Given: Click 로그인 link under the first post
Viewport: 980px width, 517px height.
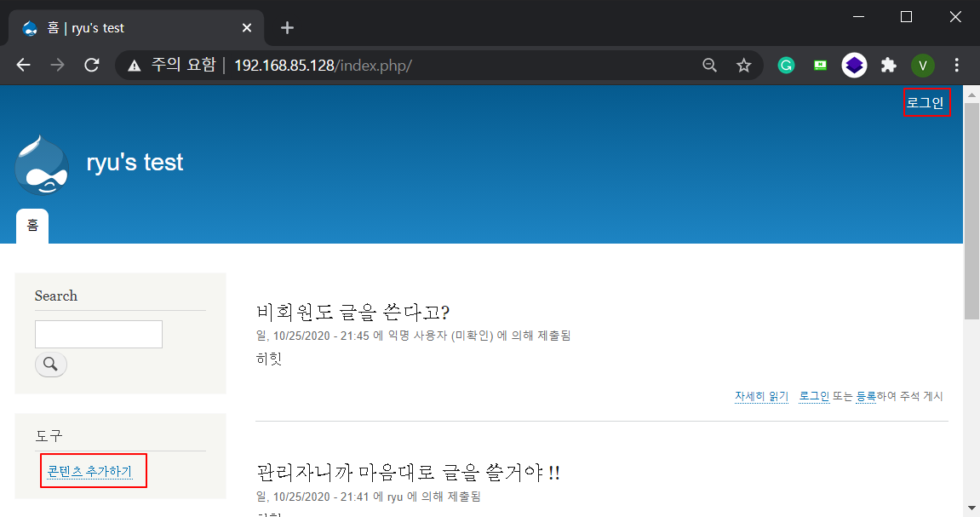Looking at the screenshot, I should pyautogui.click(x=814, y=396).
